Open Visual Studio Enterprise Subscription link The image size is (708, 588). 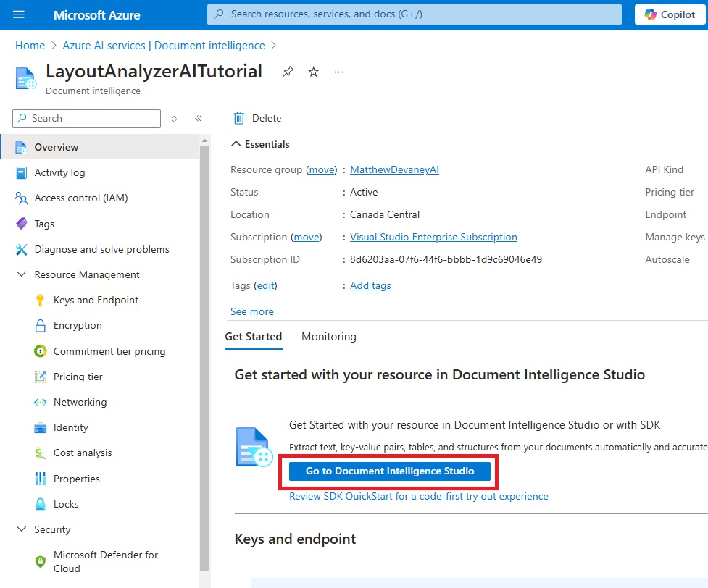click(x=433, y=238)
